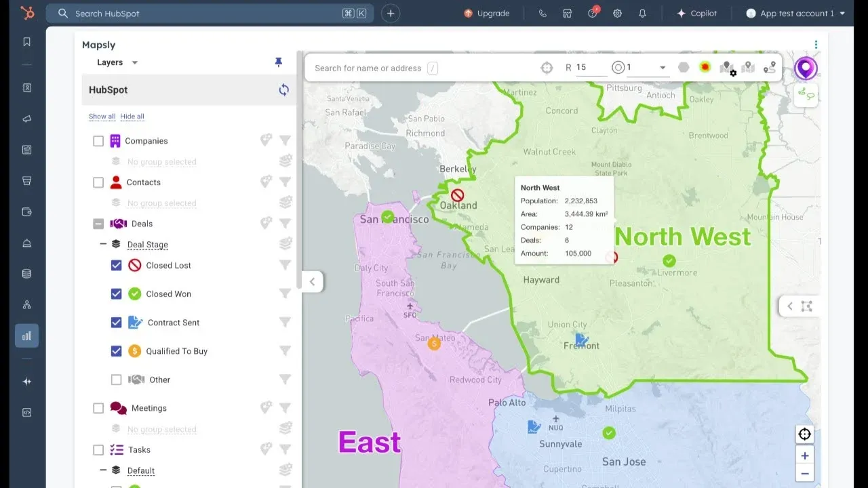Click the Show all link

point(102,117)
